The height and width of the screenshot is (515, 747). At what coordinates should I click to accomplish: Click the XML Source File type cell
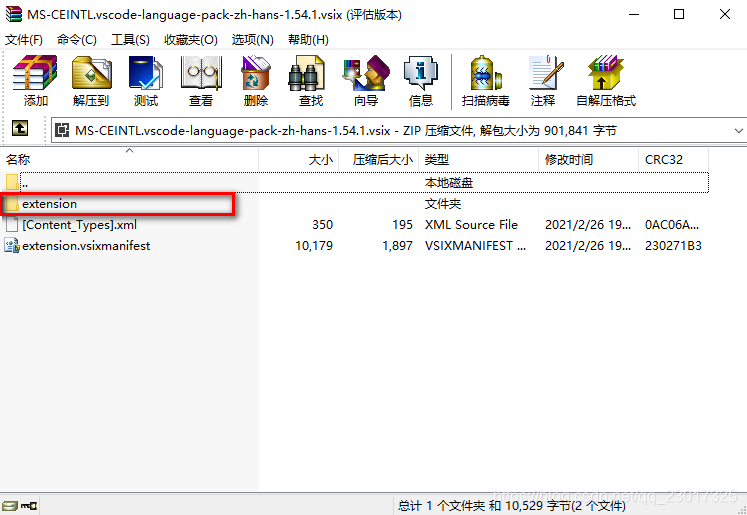(x=471, y=225)
